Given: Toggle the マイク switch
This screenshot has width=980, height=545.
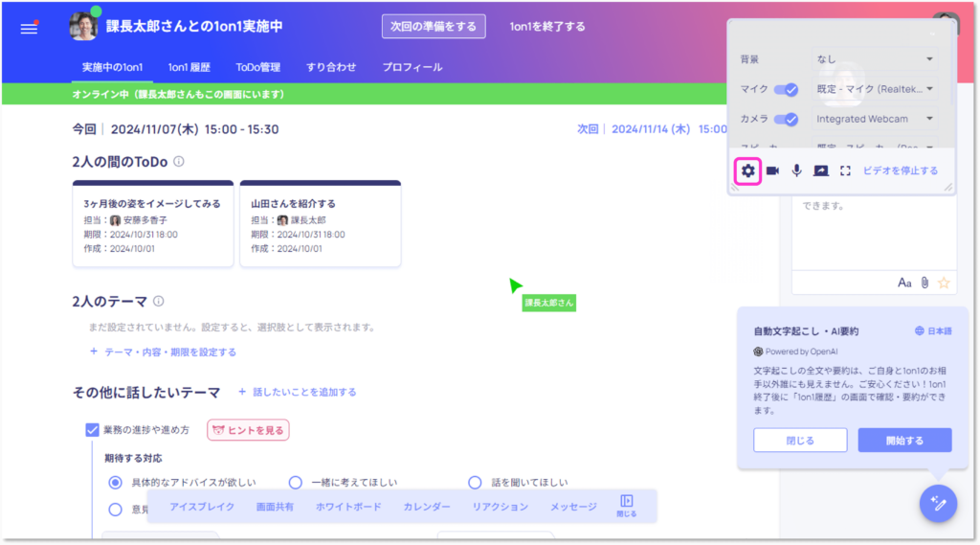Looking at the screenshot, I should 786,89.
